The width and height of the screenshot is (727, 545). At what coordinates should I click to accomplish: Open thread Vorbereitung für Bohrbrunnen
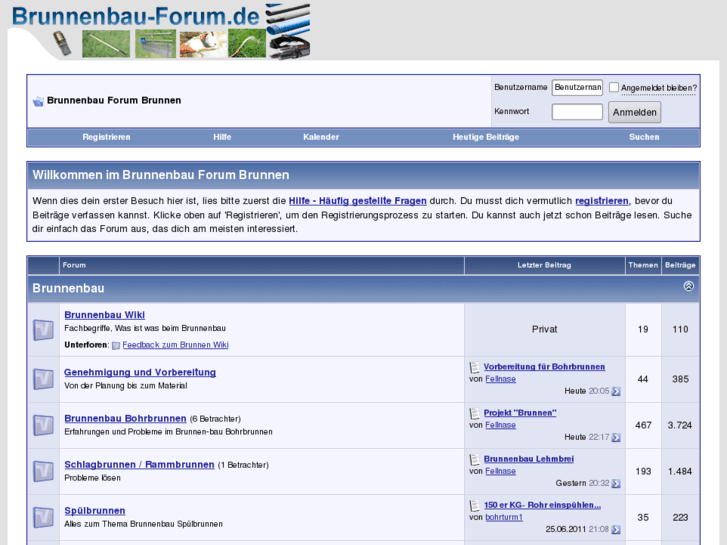pyautogui.click(x=544, y=367)
